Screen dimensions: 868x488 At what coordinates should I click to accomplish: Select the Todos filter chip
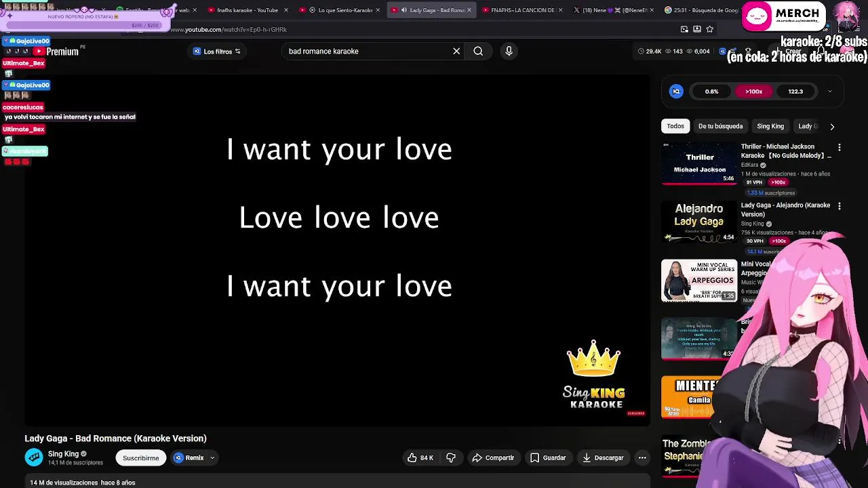pos(675,126)
